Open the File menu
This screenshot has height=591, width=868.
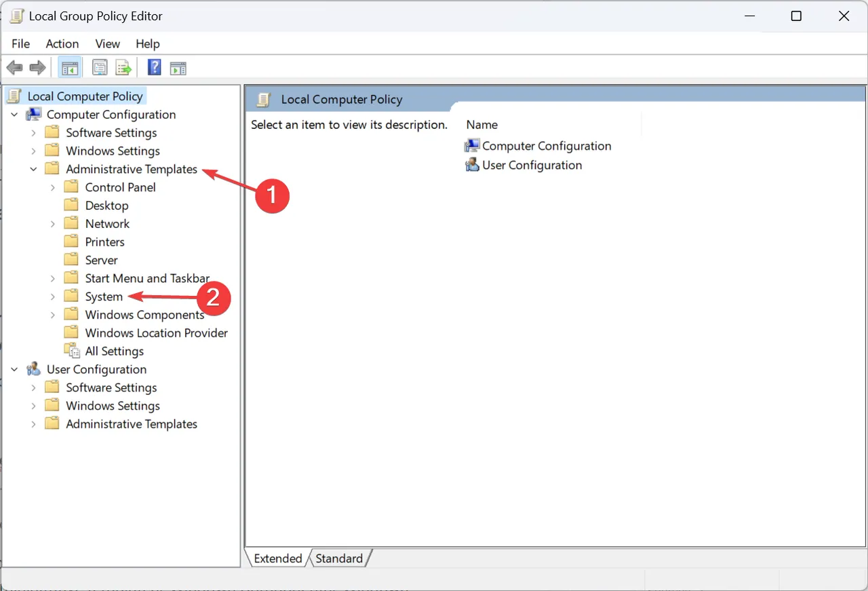[21, 43]
